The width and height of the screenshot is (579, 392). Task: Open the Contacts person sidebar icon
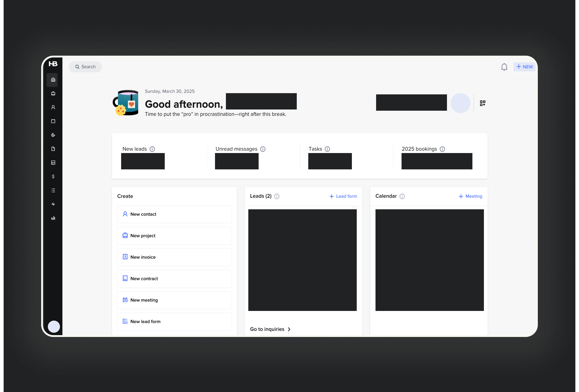53,107
